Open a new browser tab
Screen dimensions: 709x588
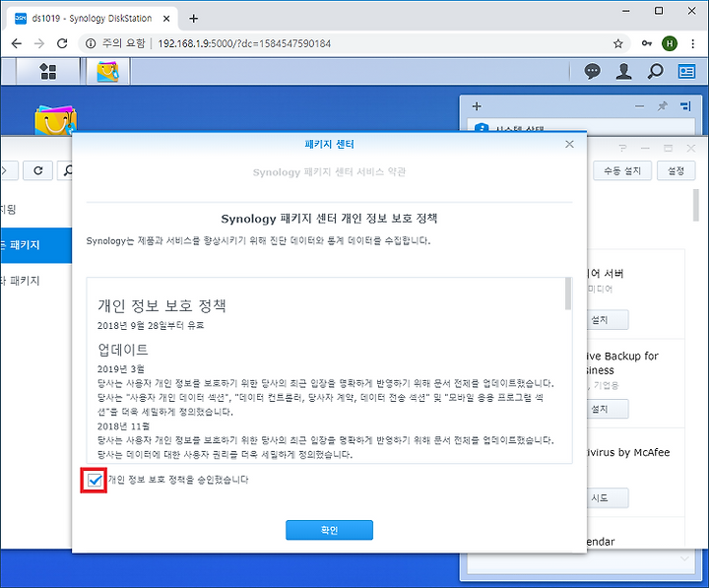[194, 19]
